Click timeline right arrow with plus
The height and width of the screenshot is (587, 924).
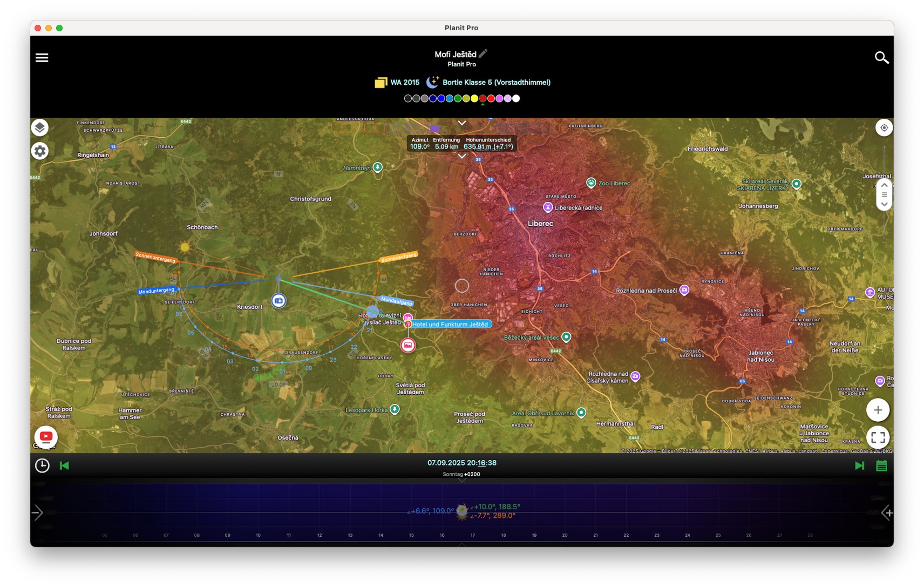click(x=887, y=512)
